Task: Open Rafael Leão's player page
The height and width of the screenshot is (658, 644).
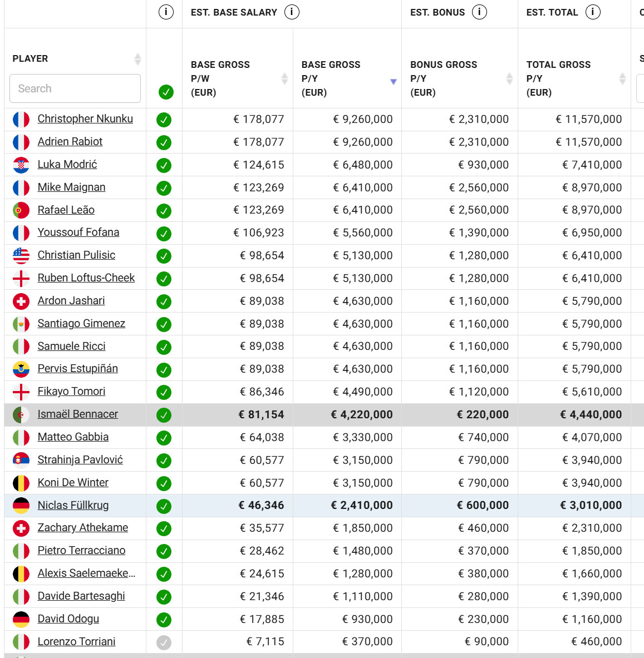Action: click(x=66, y=210)
